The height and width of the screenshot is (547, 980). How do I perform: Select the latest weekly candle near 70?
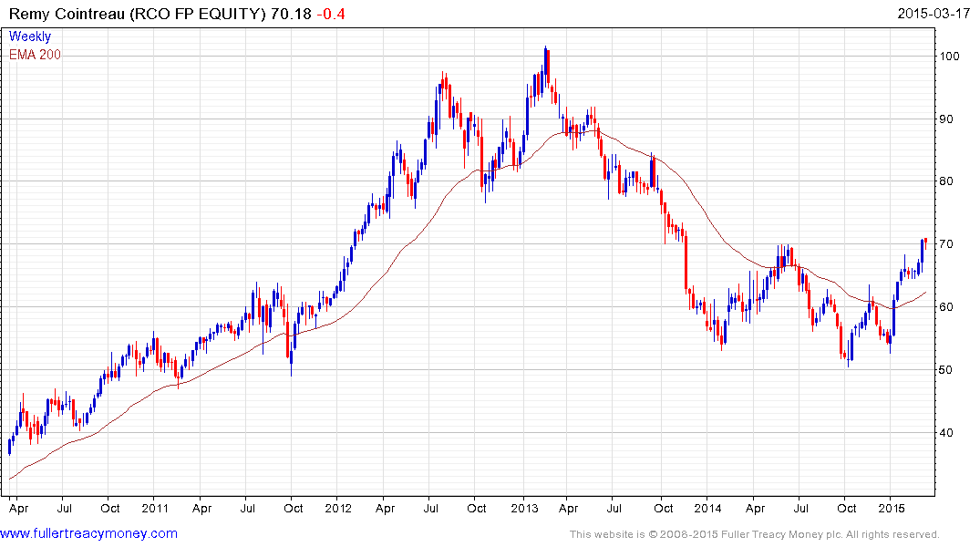[925, 243]
